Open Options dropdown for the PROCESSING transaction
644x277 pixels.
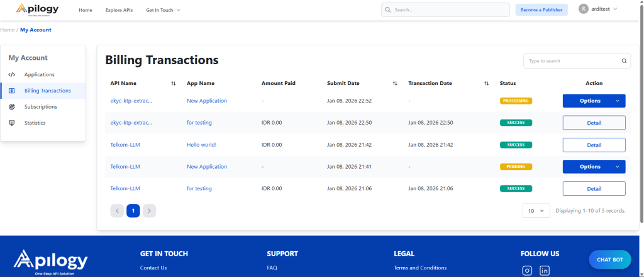tap(594, 101)
